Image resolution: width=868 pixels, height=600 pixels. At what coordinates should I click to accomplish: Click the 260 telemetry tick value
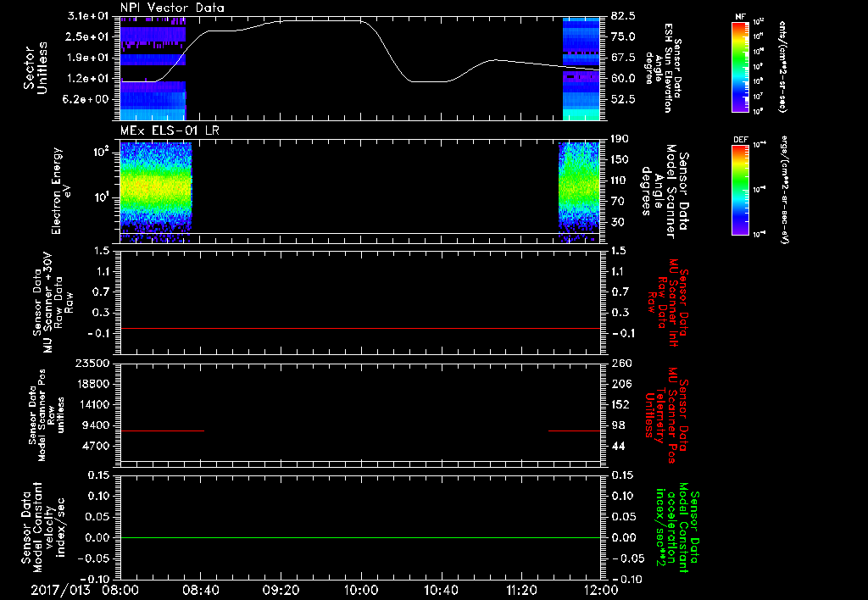pyautogui.click(x=621, y=363)
